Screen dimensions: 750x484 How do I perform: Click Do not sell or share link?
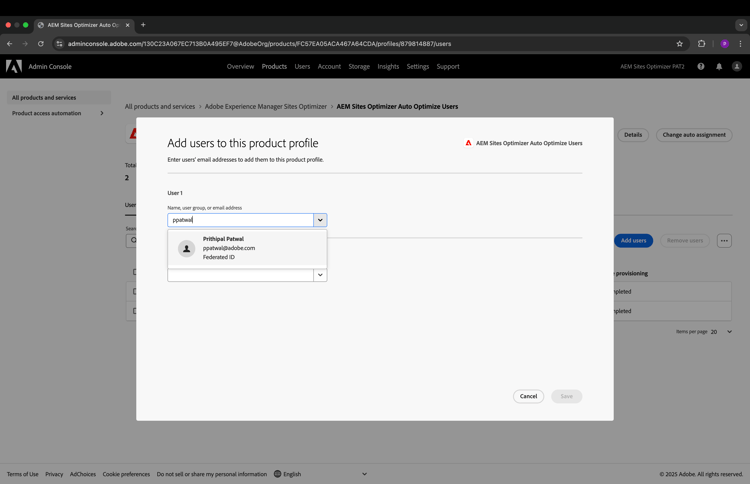click(x=212, y=474)
